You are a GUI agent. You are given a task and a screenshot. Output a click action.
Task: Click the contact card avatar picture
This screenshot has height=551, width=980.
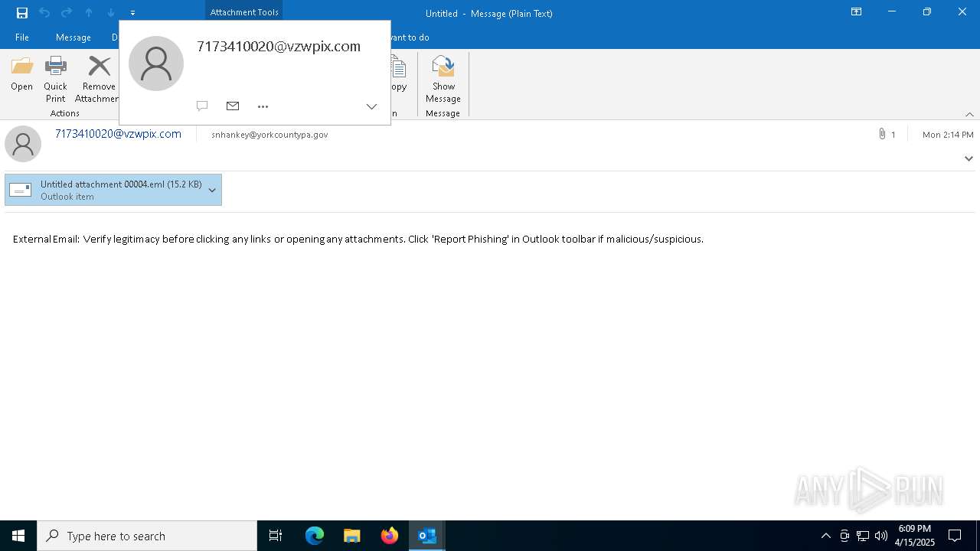point(156,64)
